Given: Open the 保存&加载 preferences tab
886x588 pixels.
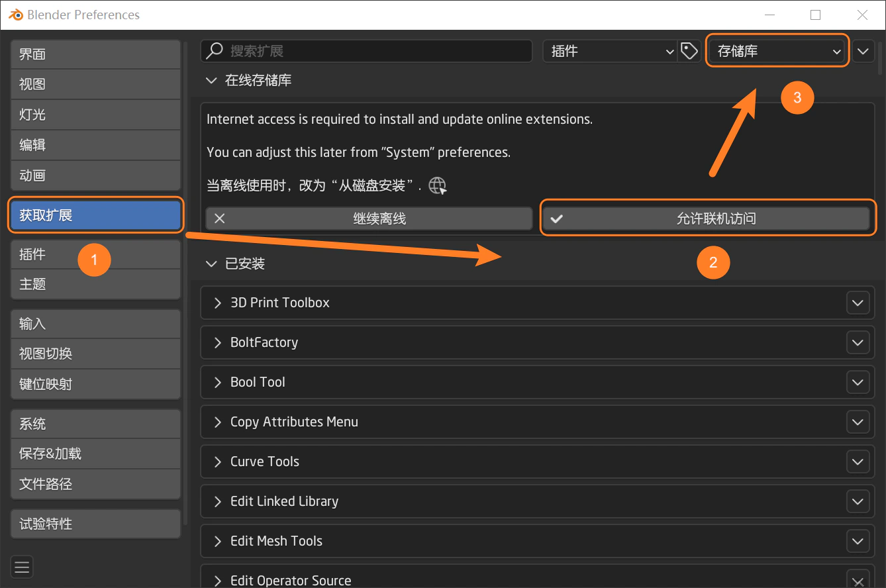Looking at the screenshot, I should [x=95, y=454].
